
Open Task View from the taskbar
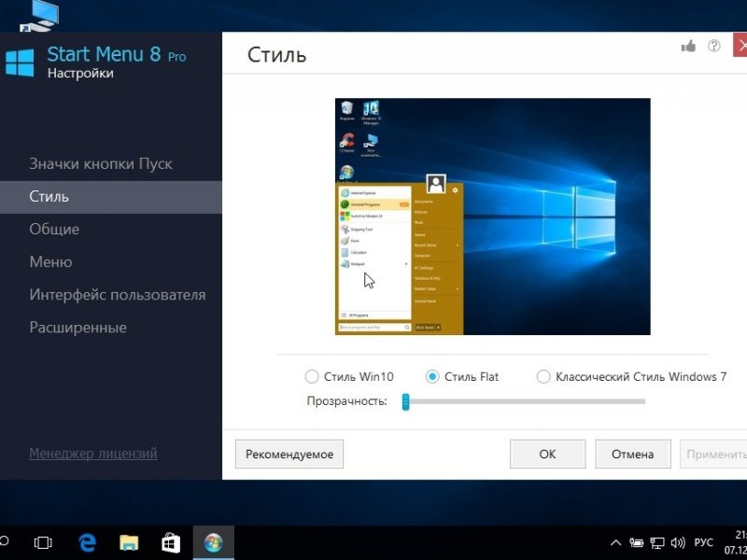click(x=43, y=542)
